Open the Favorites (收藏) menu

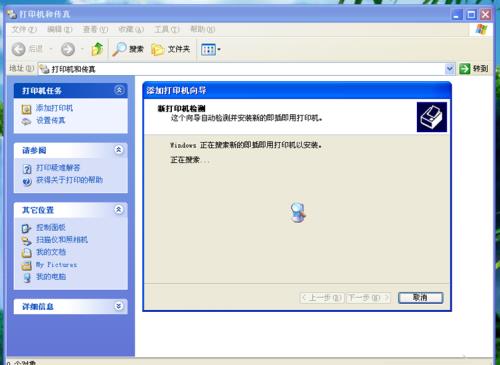tap(131, 29)
